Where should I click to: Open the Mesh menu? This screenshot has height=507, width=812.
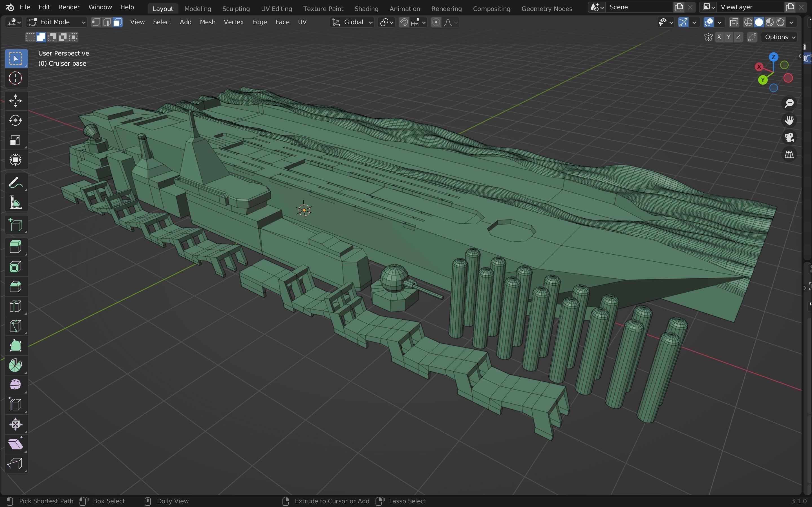tap(207, 22)
